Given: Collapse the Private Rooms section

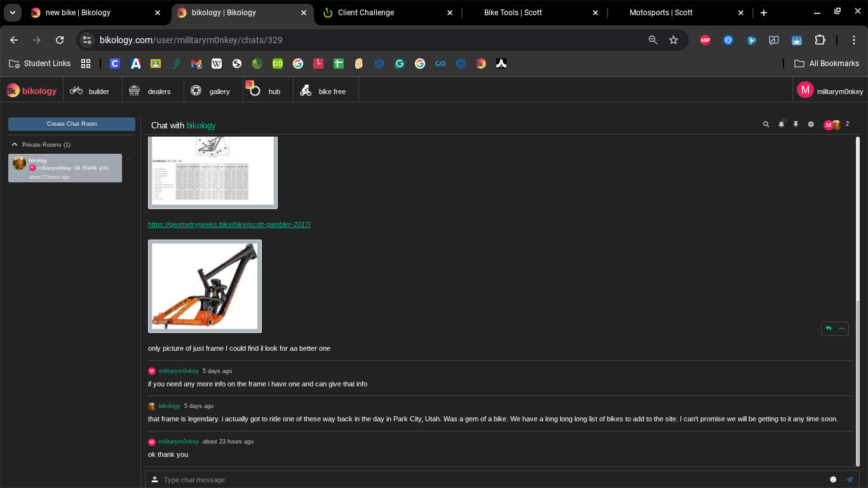Looking at the screenshot, I should [x=14, y=144].
